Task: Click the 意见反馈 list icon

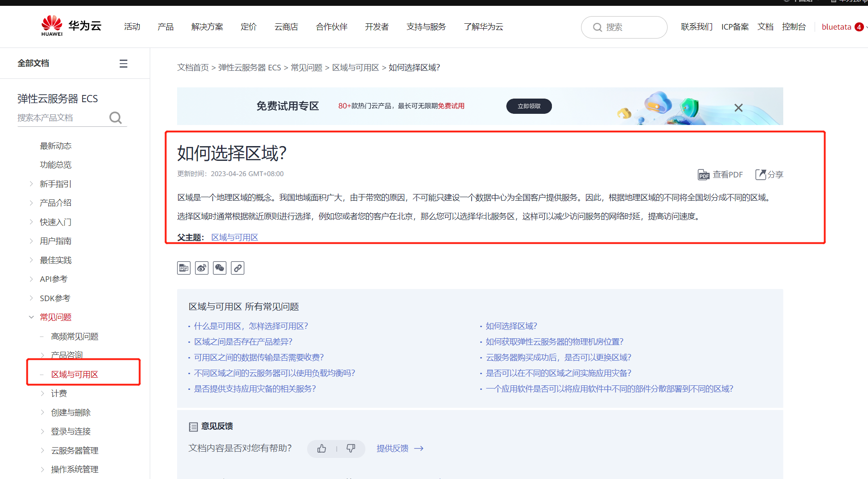Action: [193, 427]
